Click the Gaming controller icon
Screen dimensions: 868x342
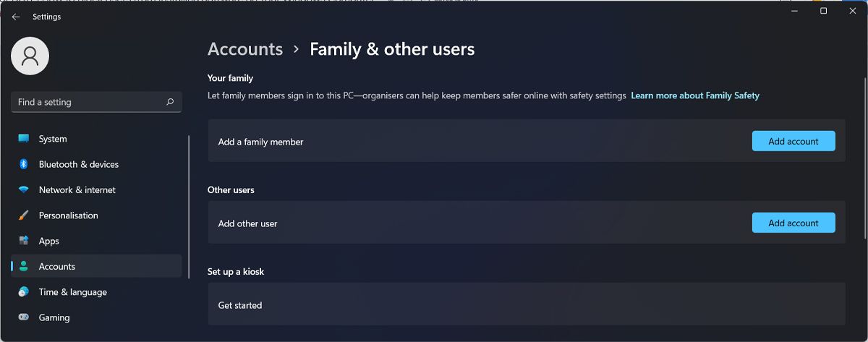pyautogui.click(x=24, y=317)
